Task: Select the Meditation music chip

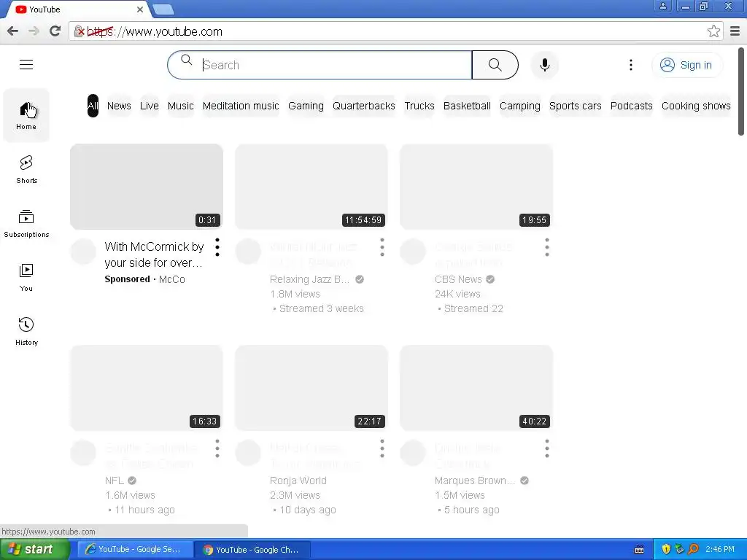Action: (x=241, y=106)
